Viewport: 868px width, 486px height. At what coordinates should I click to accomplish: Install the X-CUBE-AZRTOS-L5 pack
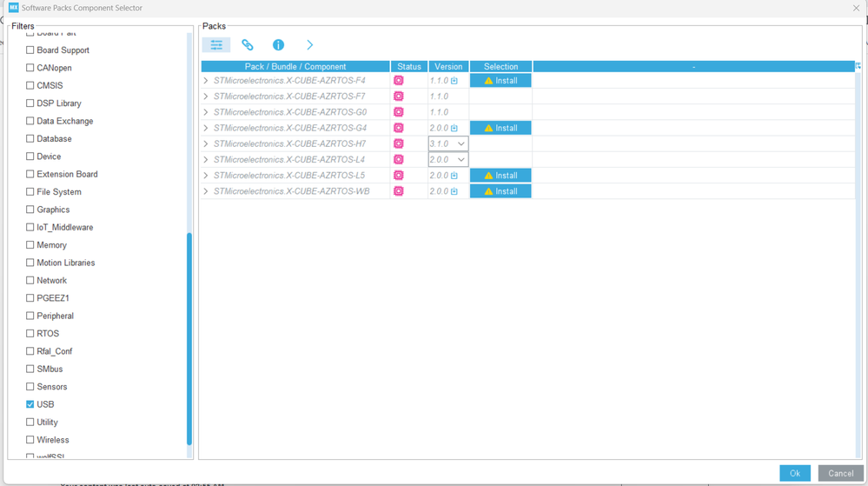500,175
